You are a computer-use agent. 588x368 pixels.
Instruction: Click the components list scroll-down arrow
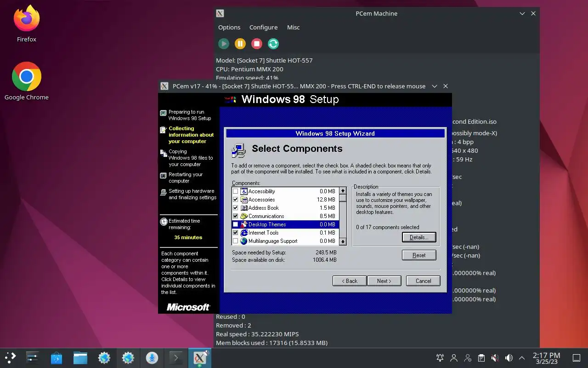click(x=343, y=241)
